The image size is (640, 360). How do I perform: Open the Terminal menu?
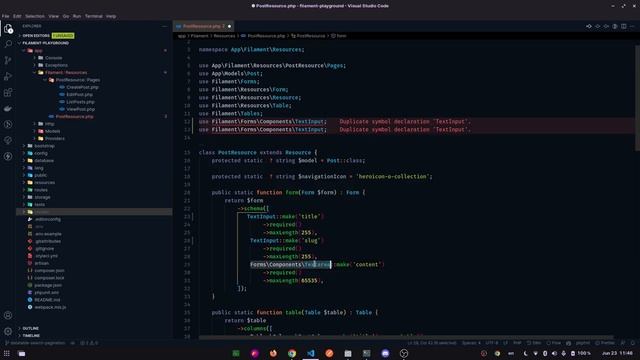click(93, 16)
